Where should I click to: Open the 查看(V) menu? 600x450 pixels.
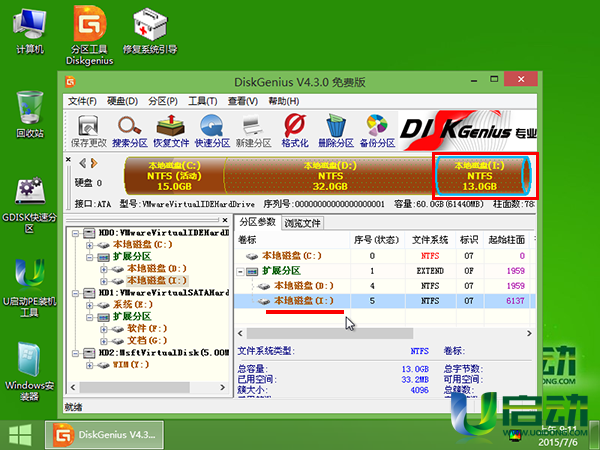coord(243,101)
